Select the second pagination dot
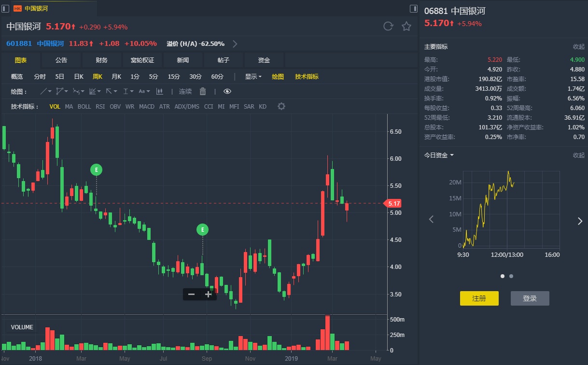Image resolution: width=588 pixels, height=365 pixels. point(511,276)
